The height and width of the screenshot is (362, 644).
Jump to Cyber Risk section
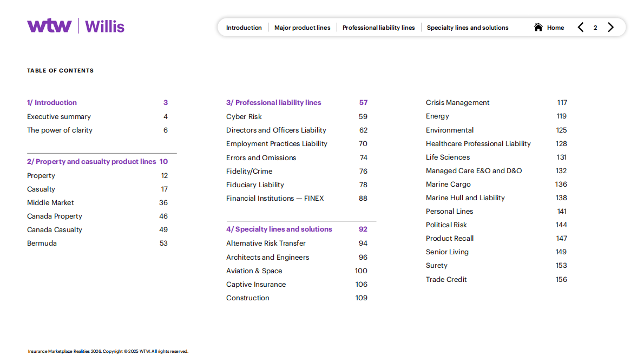(x=244, y=116)
